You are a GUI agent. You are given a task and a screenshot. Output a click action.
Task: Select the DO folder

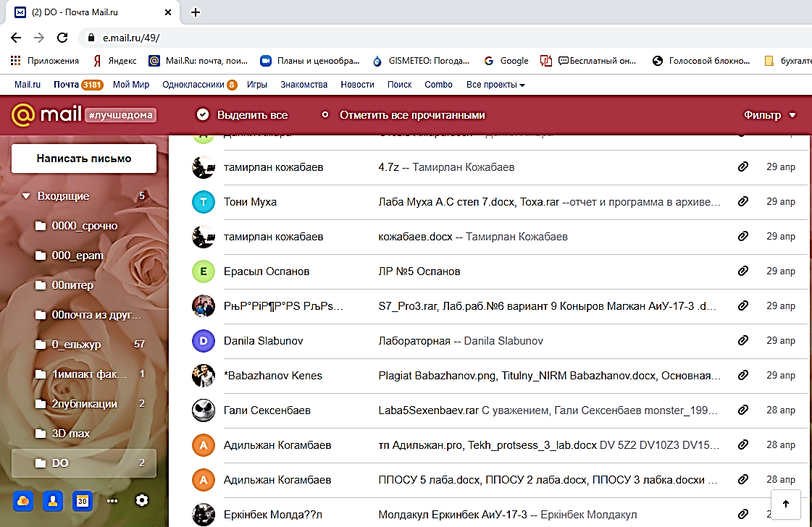click(x=84, y=463)
